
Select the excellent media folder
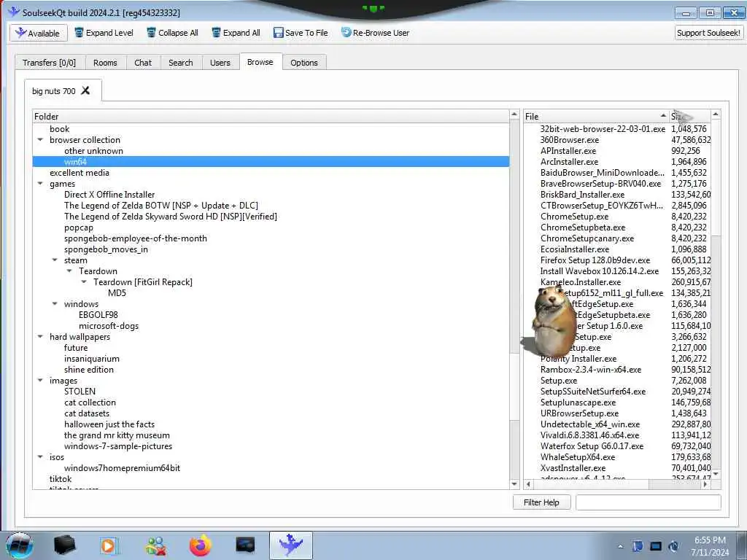pyautogui.click(x=80, y=173)
